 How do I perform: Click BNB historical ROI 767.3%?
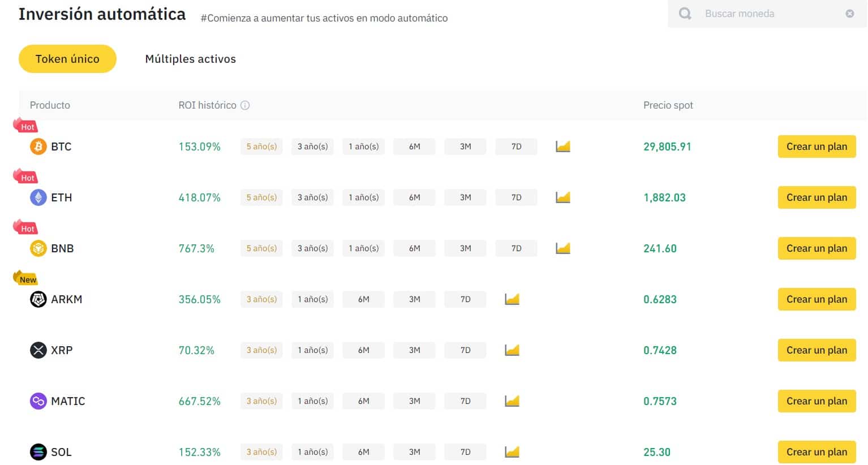[x=196, y=248]
